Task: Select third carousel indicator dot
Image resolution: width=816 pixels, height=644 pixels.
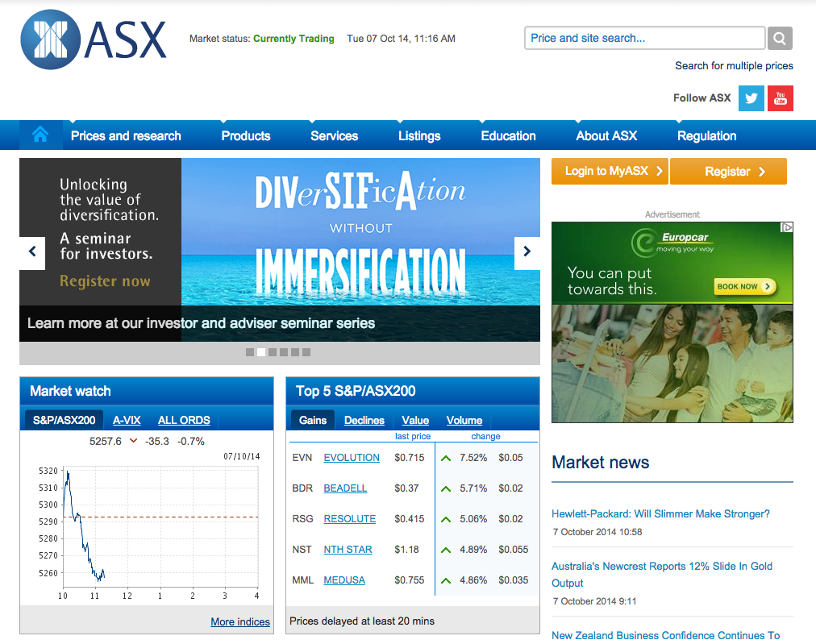Action: [x=273, y=352]
